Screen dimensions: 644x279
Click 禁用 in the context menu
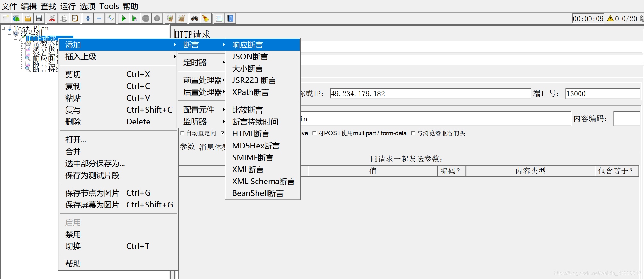pyautogui.click(x=118, y=234)
